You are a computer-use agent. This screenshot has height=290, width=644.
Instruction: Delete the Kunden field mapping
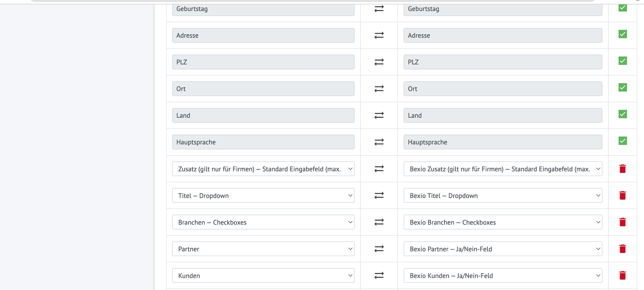coord(622,275)
